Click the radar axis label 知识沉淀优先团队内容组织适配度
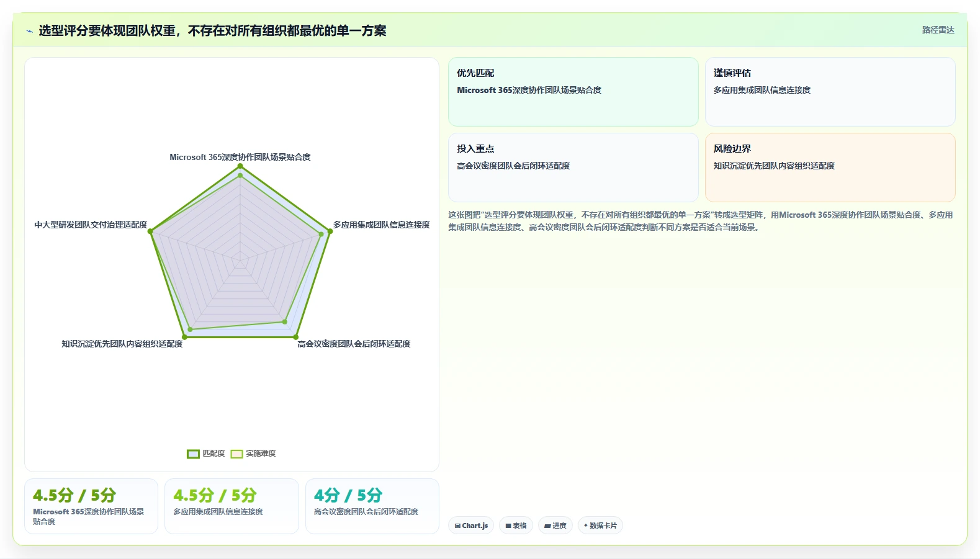Screen dimensions: 980x559 pos(122,344)
